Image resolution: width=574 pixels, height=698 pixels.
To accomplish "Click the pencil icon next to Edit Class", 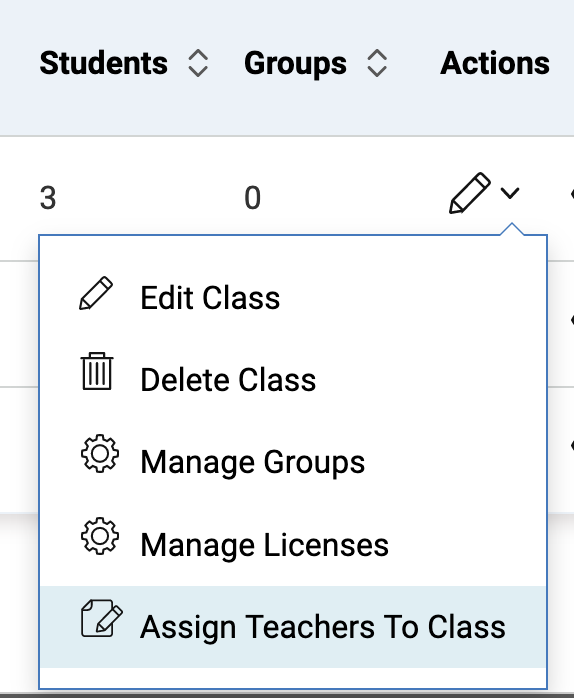I will point(96,293).
